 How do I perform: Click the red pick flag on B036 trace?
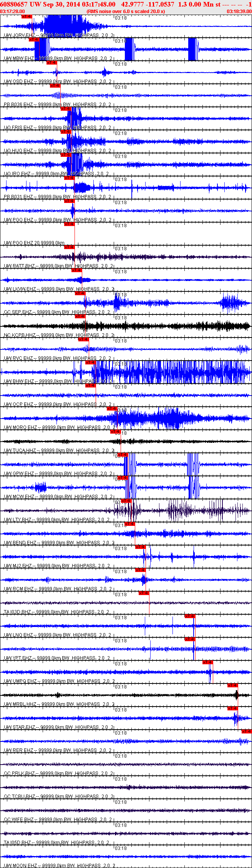[55, 85]
